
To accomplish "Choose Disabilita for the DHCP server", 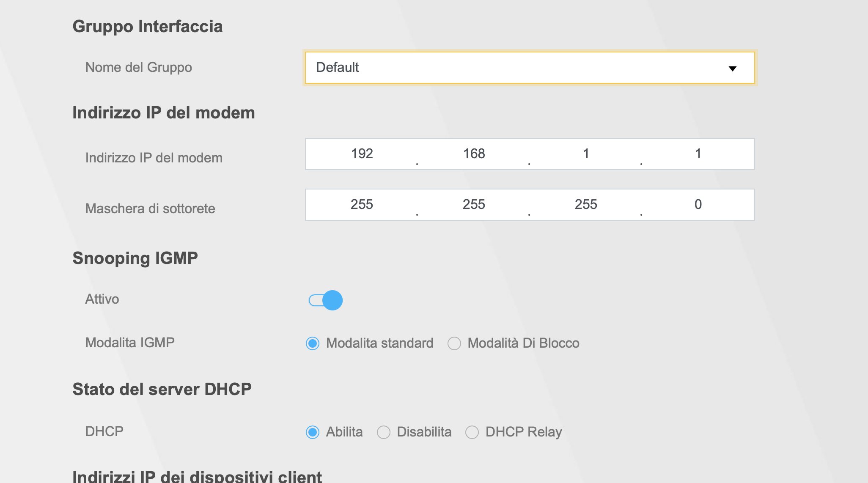I will coord(384,432).
